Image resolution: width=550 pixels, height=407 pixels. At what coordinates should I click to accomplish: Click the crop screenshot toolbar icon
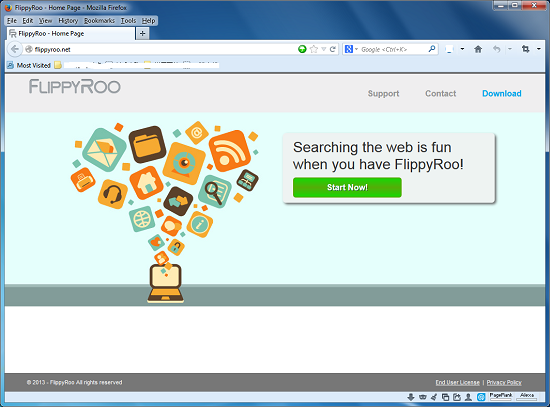[525, 49]
